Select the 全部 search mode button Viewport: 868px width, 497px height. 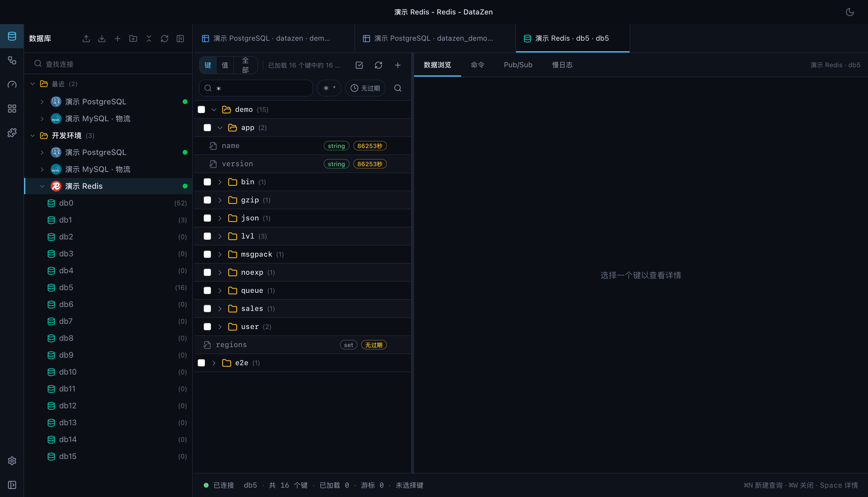coord(246,65)
